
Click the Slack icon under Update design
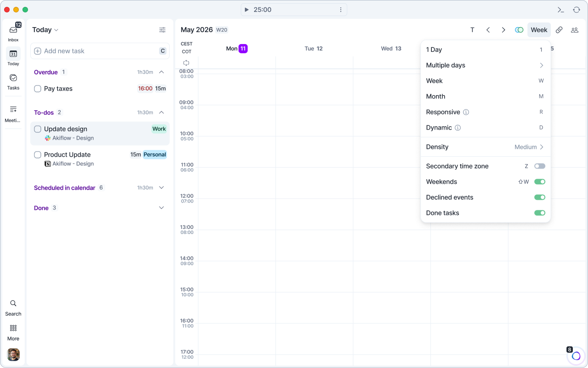coord(48,138)
